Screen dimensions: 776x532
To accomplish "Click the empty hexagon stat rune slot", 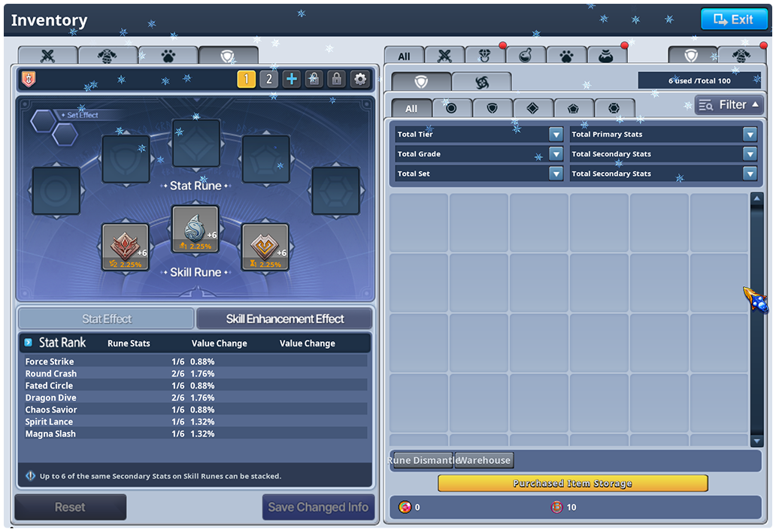I will pyautogui.click(x=335, y=191).
